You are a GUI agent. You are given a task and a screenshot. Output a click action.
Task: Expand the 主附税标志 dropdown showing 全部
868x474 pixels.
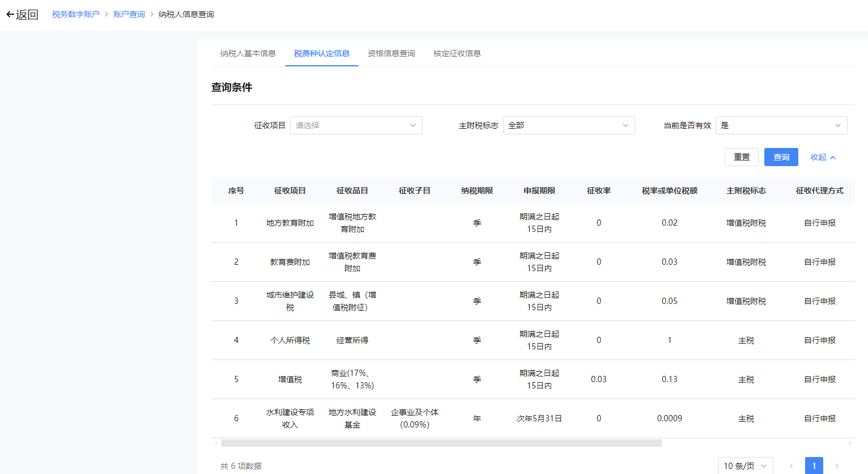[x=568, y=125]
